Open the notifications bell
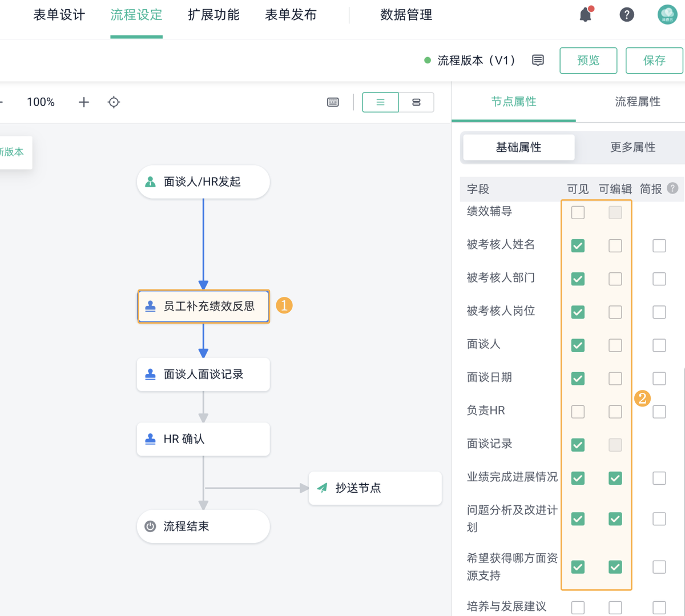The height and width of the screenshot is (616, 685). [x=586, y=15]
